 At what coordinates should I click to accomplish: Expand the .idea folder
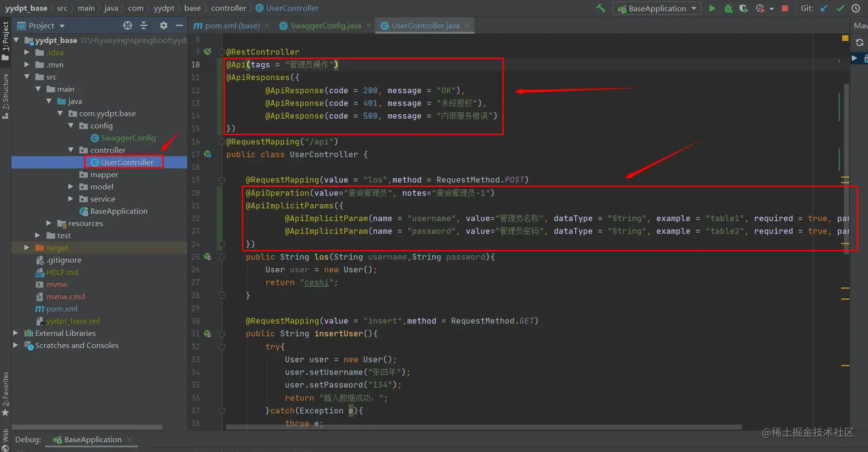27,52
